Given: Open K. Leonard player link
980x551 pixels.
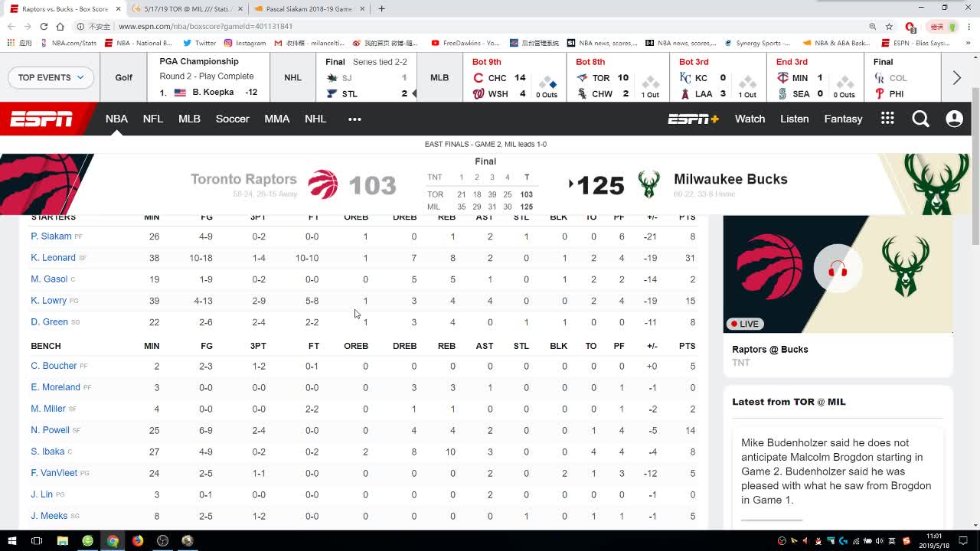Looking at the screenshot, I should 53,258.
